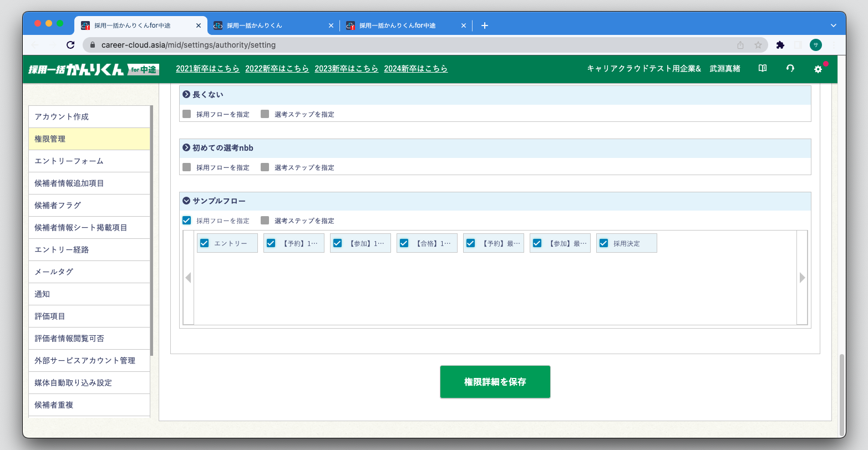Open the tab search dropdown chevron
Screen dimensions: 868x450
pyautogui.click(x=833, y=25)
